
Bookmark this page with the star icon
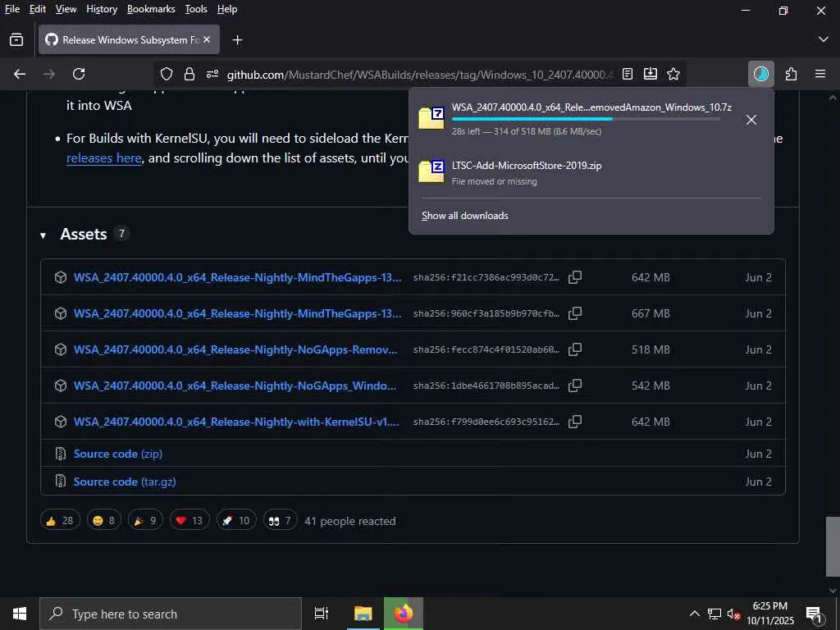coord(673,74)
